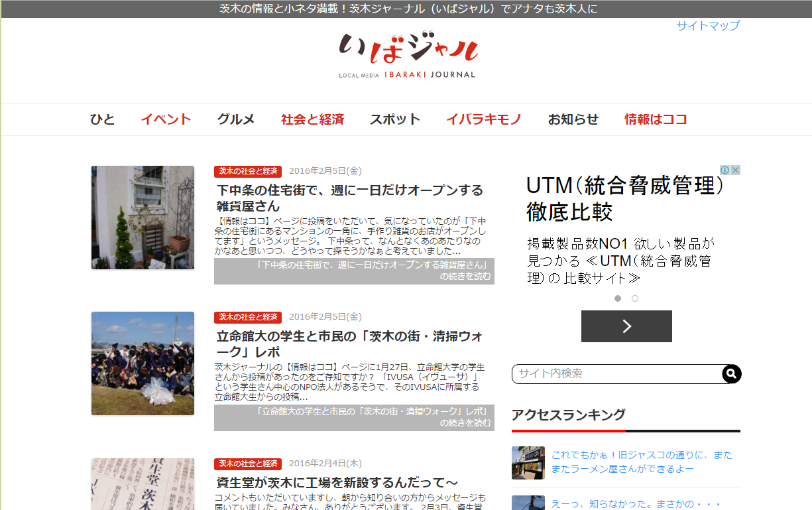The image size is (812, 510).
Task: Open the イベント menu item
Action: point(166,119)
